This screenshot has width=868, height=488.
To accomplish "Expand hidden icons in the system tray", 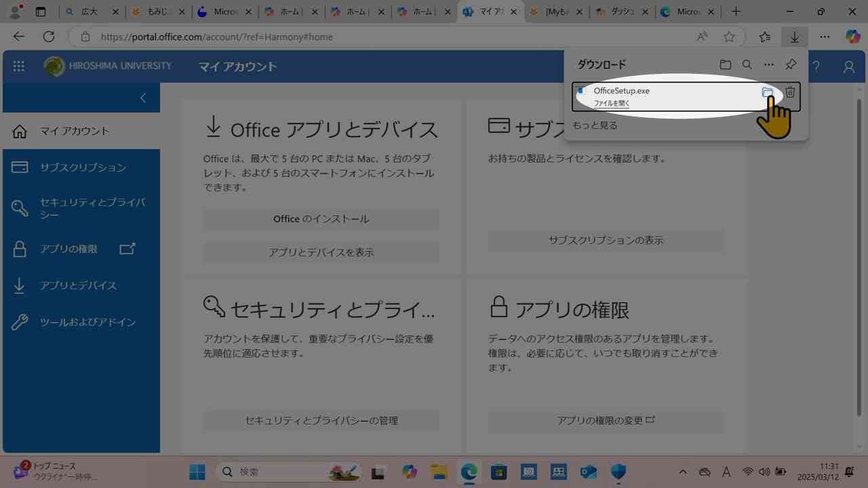I will pyautogui.click(x=683, y=472).
